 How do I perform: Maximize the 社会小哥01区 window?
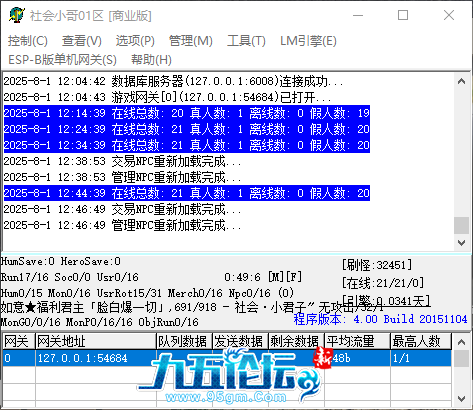pyautogui.click(x=403, y=15)
